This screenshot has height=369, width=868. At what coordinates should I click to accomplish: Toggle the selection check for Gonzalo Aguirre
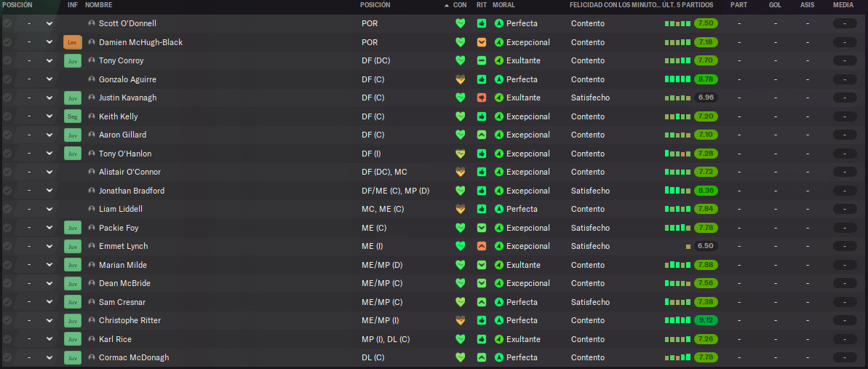(7, 79)
